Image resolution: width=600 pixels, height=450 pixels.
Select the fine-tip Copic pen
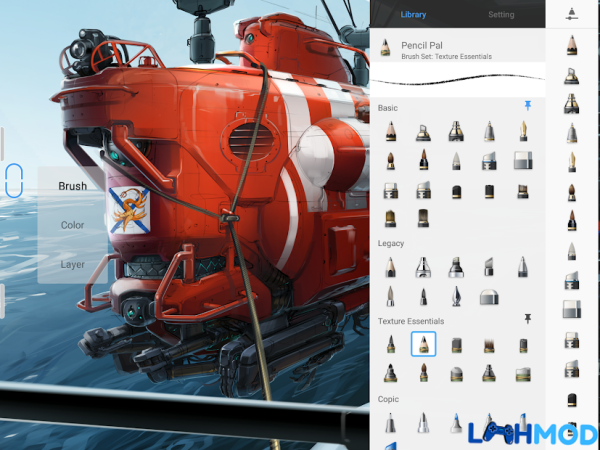pyautogui.click(x=390, y=423)
